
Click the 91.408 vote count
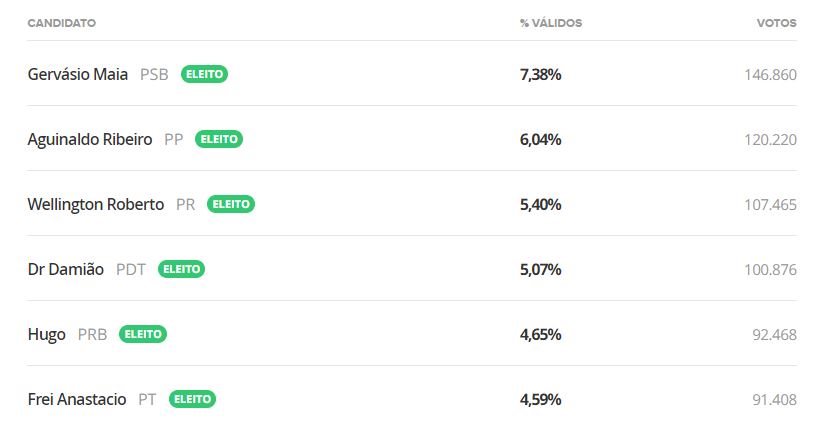[775, 400]
